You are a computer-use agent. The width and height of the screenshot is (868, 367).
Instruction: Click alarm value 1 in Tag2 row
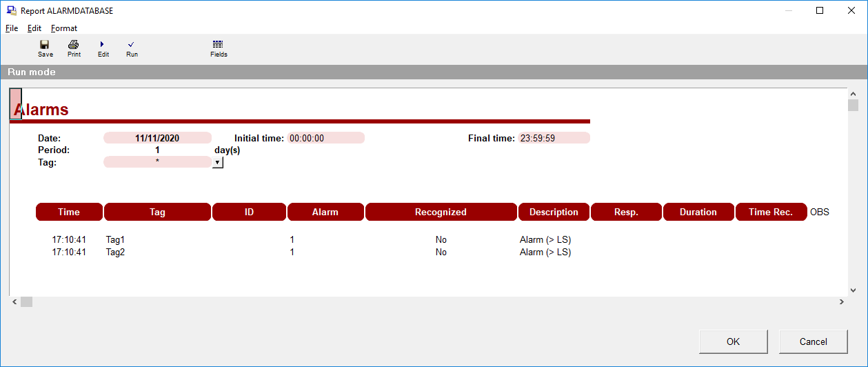pyautogui.click(x=292, y=252)
